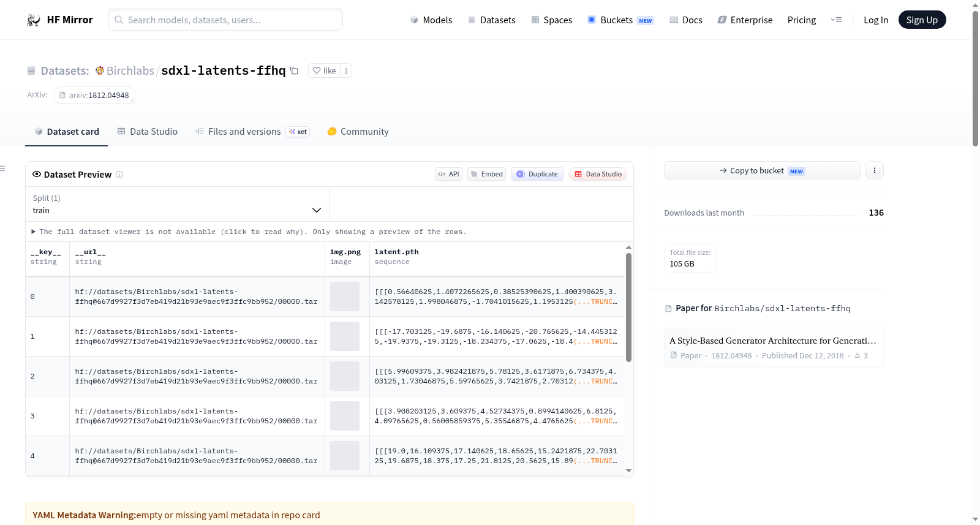Go to Spaces in top navigation
This screenshot has height=525, width=980.
[552, 20]
